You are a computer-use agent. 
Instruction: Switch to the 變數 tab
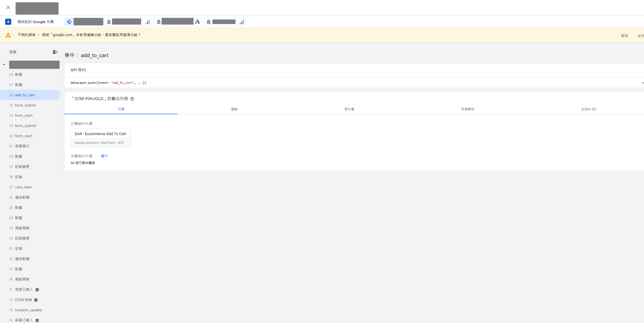[x=234, y=109]
